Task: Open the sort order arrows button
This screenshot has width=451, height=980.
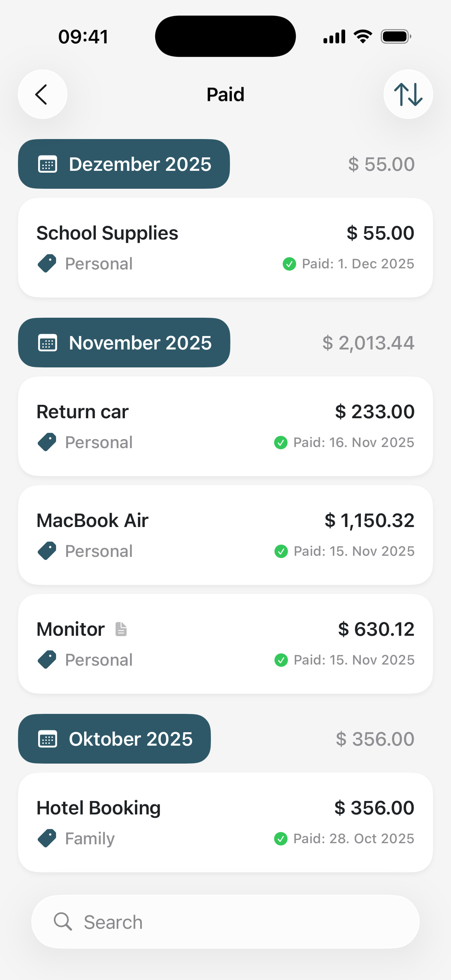Action: tap(408, 94)
